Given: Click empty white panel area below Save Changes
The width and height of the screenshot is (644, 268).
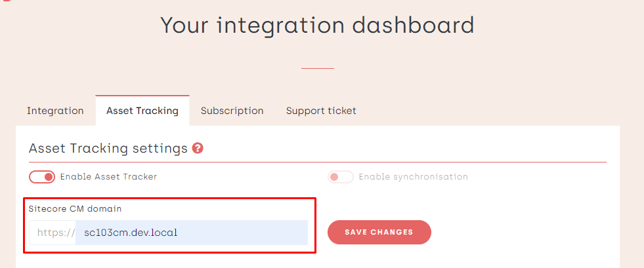Looking at the screenshot, I should [492, 259].
